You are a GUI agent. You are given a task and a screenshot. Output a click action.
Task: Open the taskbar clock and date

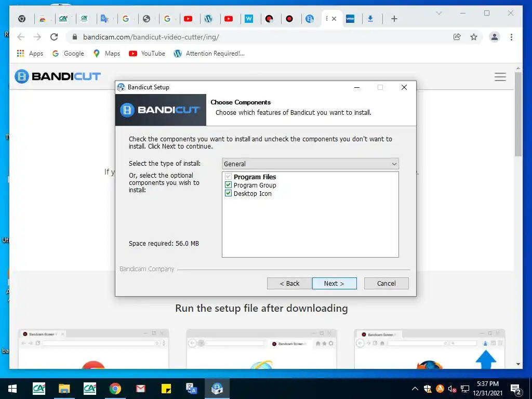pyautogui.click(x=487, y=389)
